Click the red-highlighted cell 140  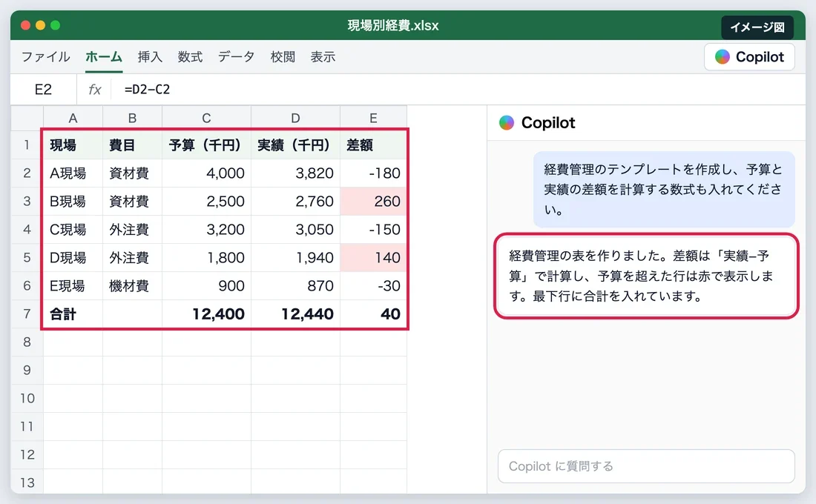click(x=373, y=257)
